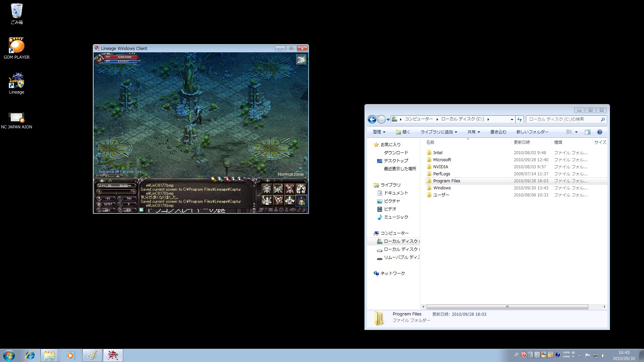The image size is (644, 362).
Task: Open the 共有 menu in Explorer toolbar
Action: pos(473,132)
